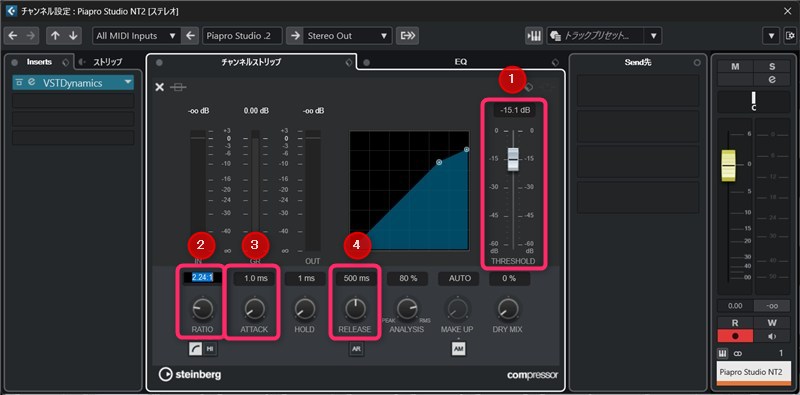800x395 pixels.
Task: Open the track preset dropdown arrow
Action: pyautogui.click(x=653, y=36)
